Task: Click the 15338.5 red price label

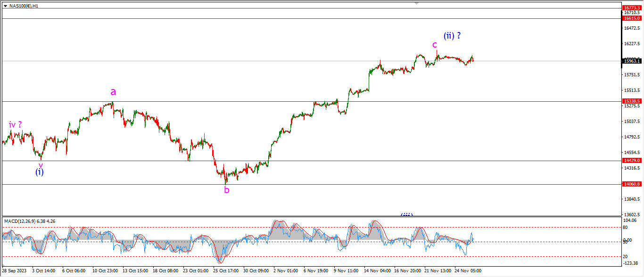Action: (632, 101)
